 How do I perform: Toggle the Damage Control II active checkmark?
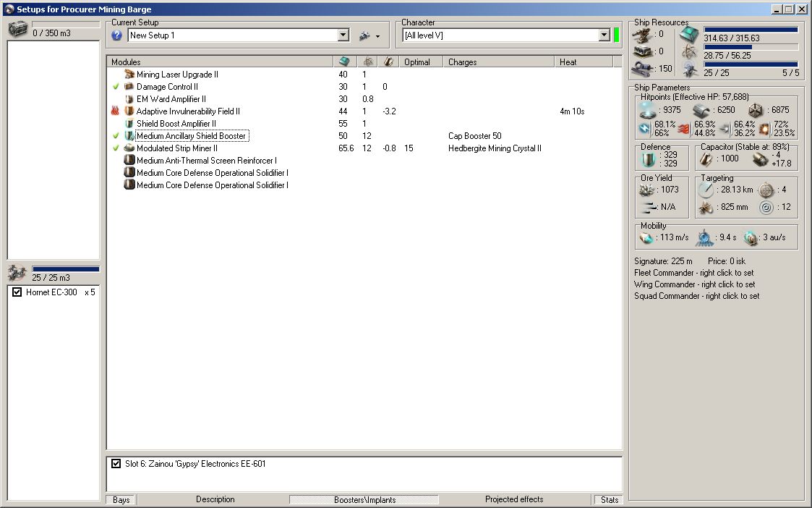tap(116, 87)
